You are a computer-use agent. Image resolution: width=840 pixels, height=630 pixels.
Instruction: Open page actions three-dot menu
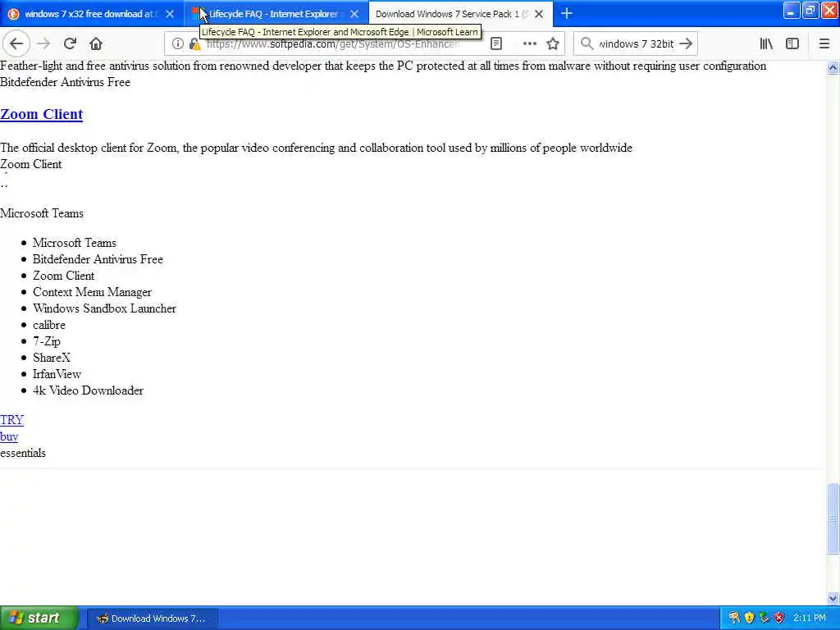click(529, 44)
